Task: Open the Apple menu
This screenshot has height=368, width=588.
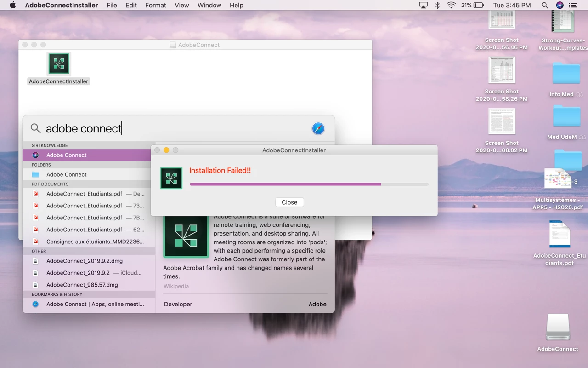Action: pos(12,5)
